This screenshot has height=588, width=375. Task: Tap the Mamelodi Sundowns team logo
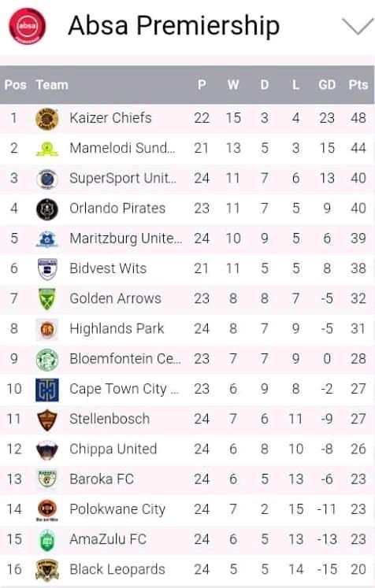47,149
